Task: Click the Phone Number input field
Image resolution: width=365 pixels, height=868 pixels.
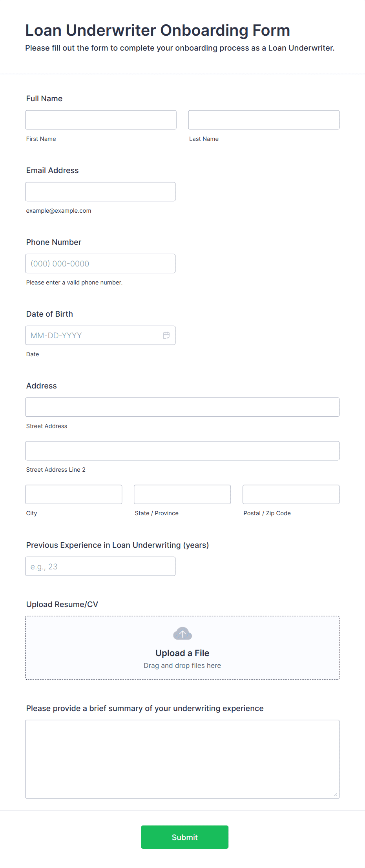Action: tap(100, 263)
